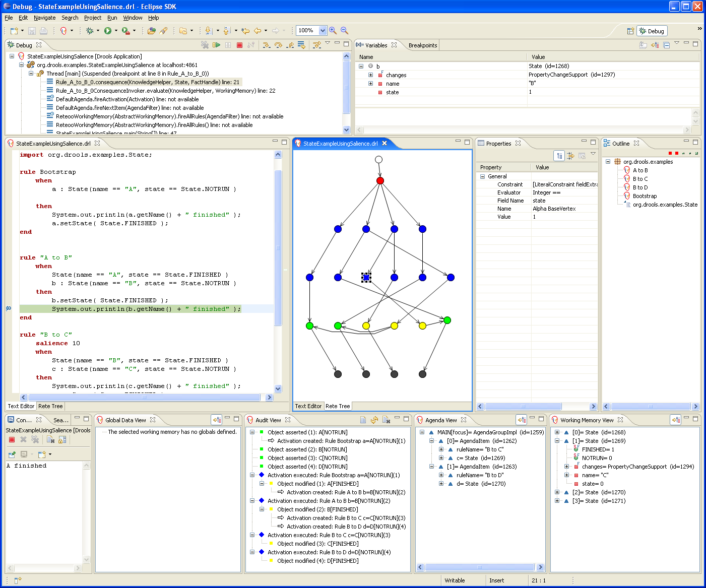Toggle Show Logical Structure in Working Memory View
Screen dimensions: 706x588
[676, 420]
